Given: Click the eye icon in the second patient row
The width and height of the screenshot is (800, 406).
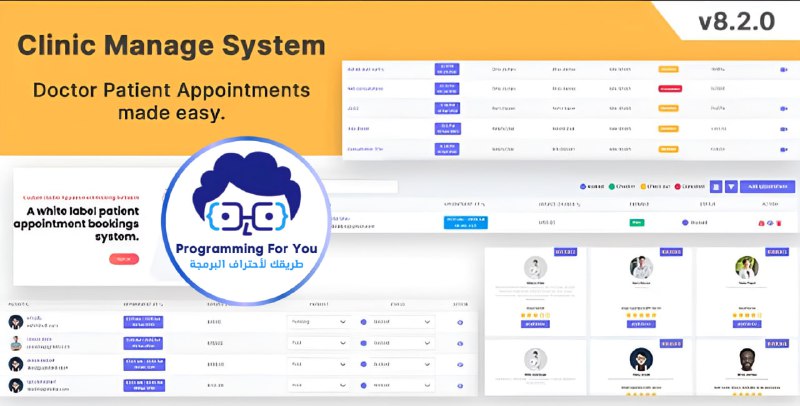Looking at the screenshot, I should tap(460, 344).
